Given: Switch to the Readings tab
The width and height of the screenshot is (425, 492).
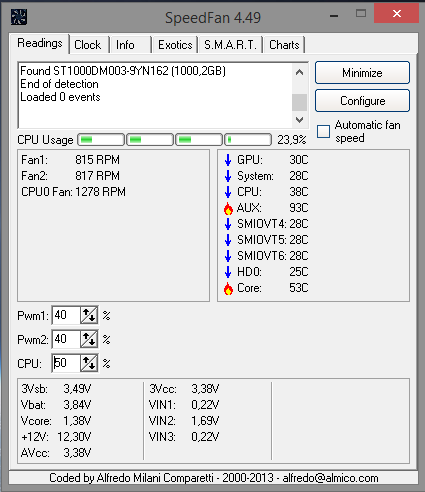Looking at the screenshot, I should coord(40,43).
